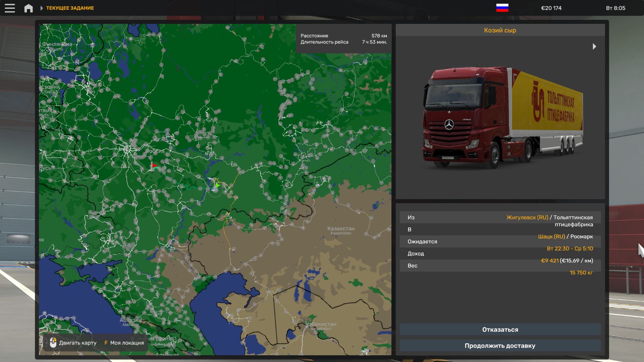The image size is (644, 362).
Task: Open the Текущее задание breadcrumb
Action: coord(70,8)
